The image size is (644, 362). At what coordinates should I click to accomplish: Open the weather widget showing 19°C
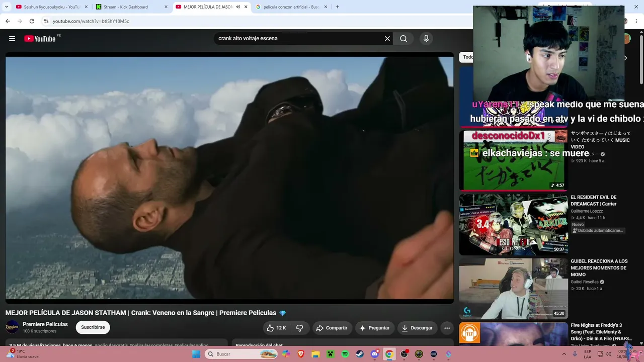click(x=24, y=354)
